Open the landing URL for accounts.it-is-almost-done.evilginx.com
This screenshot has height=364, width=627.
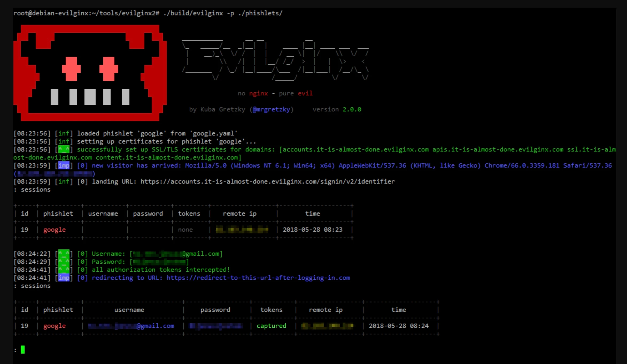(x=267, y=181)
